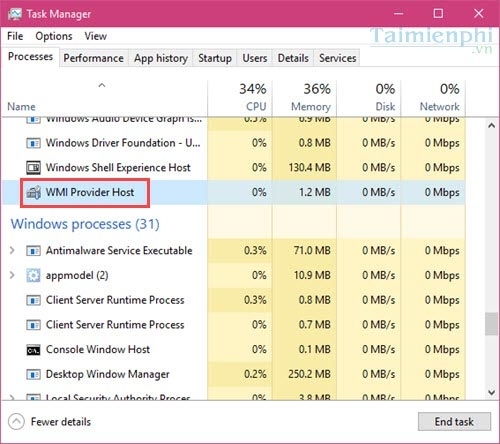Switch to the Performance tab
This screenshot has width=500, height=444.
94,58
